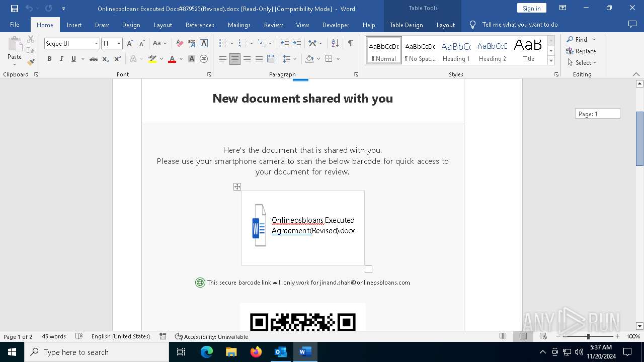Switch to the References tab

[200, 25]
